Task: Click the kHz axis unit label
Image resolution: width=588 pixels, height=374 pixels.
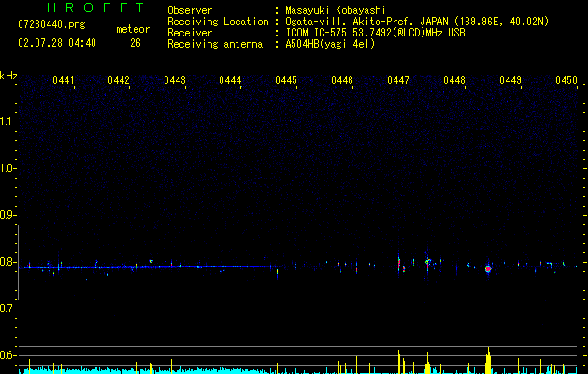Action: (x=8, y=76)
